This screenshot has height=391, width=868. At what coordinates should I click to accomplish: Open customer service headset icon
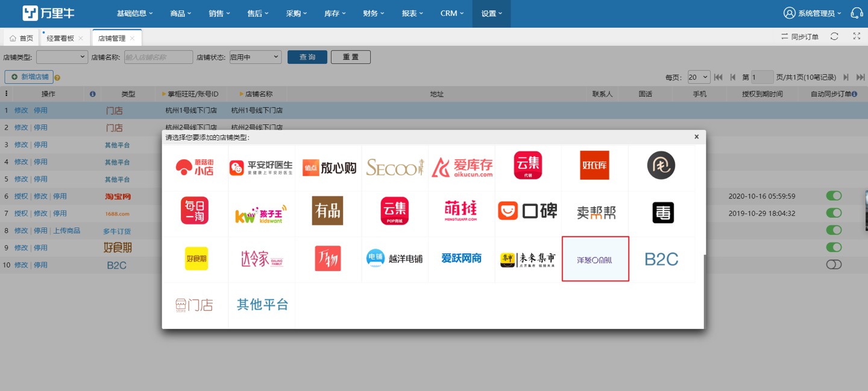(x=857, y=13)
